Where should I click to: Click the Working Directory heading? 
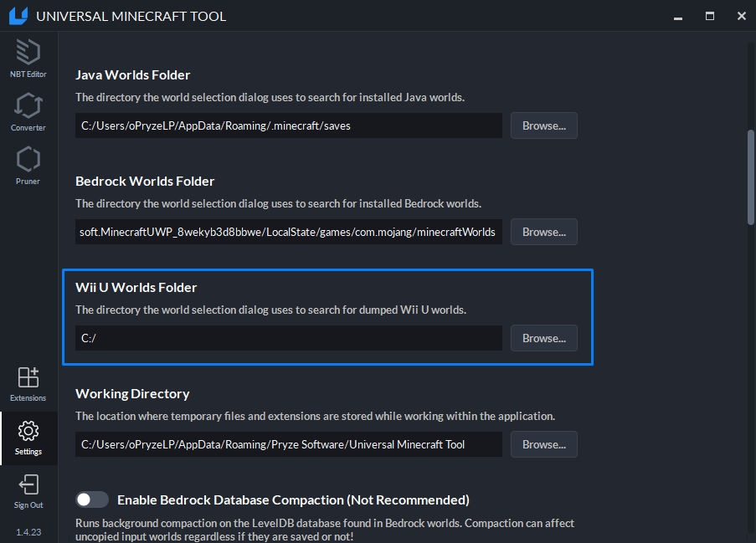click(132, 393)
